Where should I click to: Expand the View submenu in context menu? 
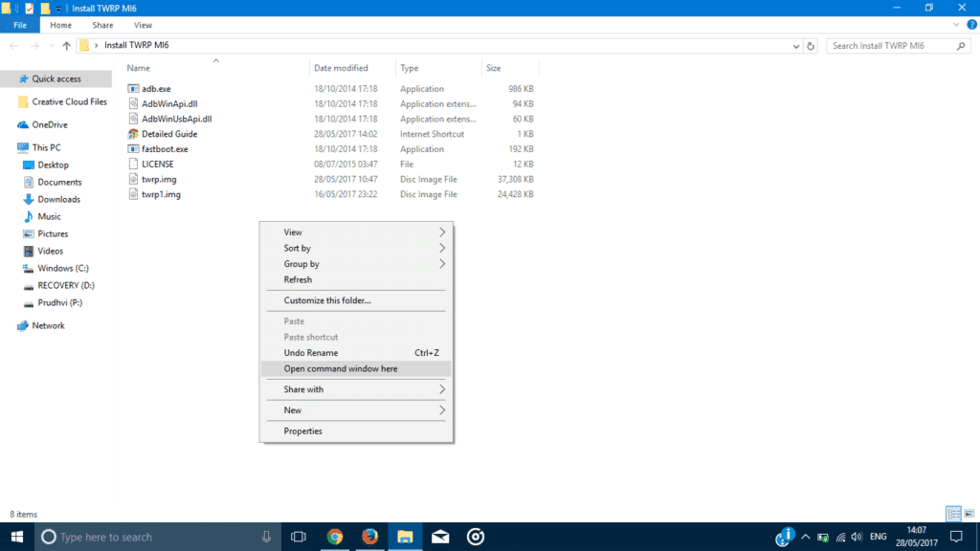(356, 231)
